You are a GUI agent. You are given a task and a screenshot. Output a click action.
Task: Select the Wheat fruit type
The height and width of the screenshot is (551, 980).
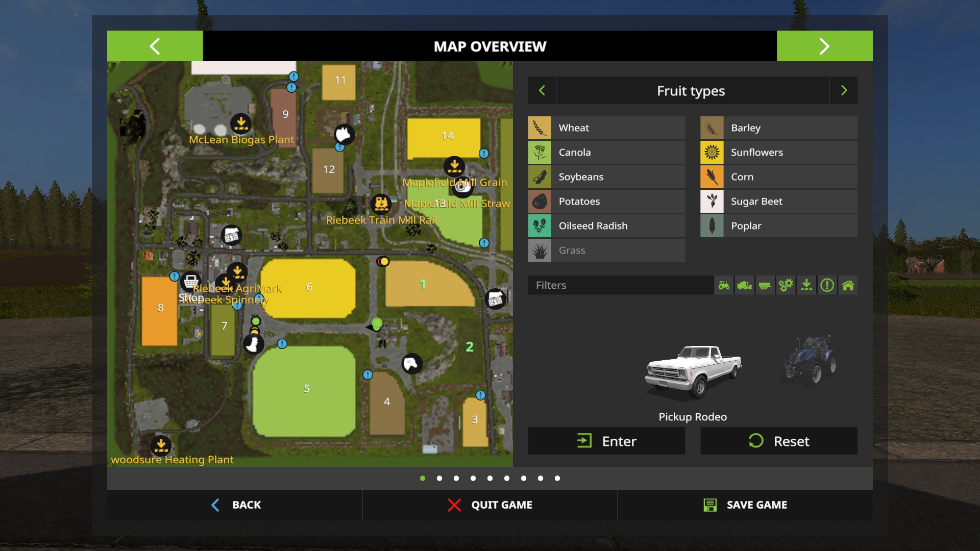coord(606,128)
